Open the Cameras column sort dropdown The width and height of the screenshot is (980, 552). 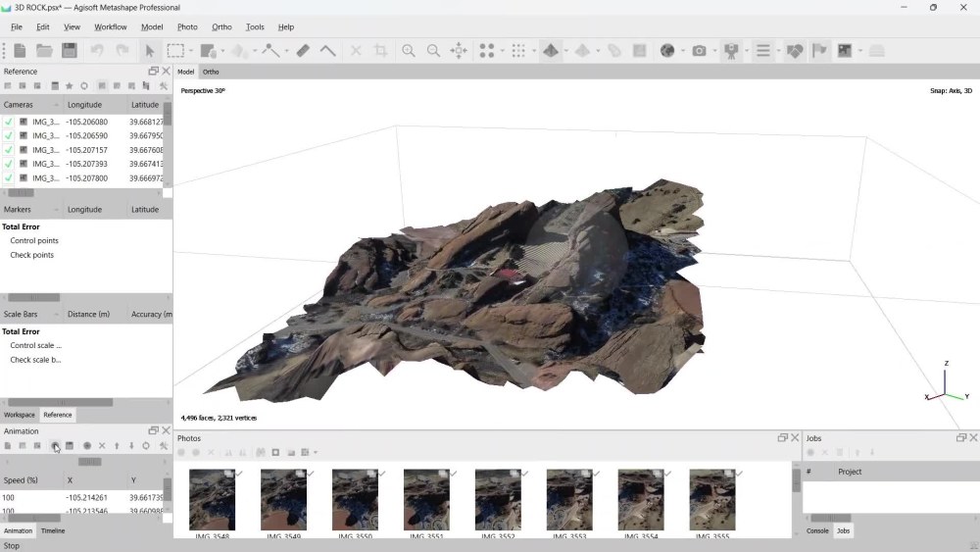[56, 105]
